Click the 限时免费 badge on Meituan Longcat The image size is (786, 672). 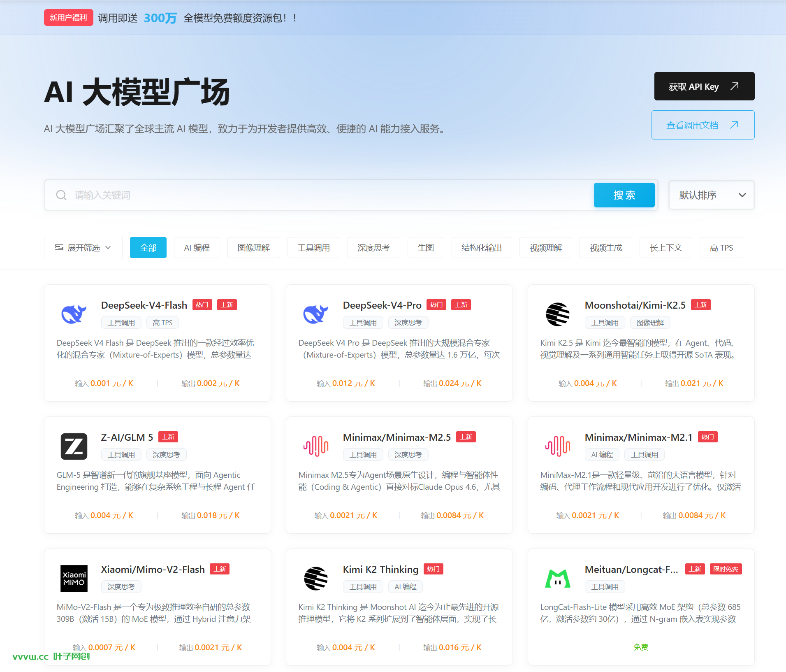click(x=726, y=569)
